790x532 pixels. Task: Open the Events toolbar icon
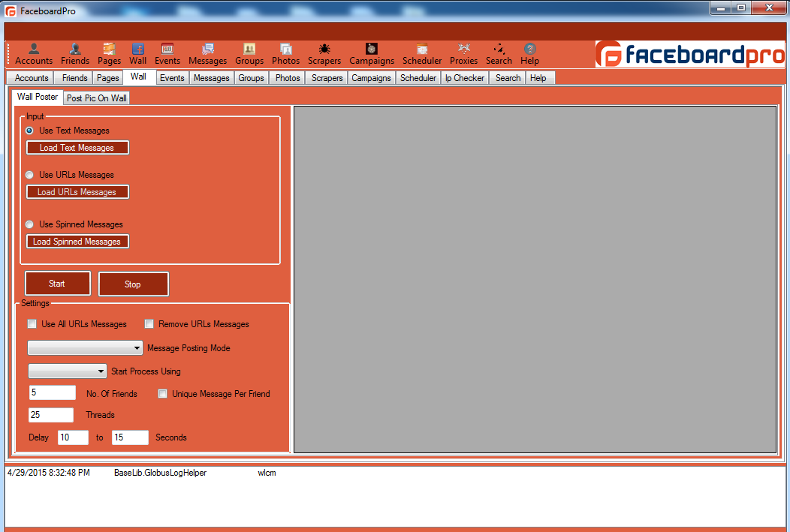coord(167,54)
